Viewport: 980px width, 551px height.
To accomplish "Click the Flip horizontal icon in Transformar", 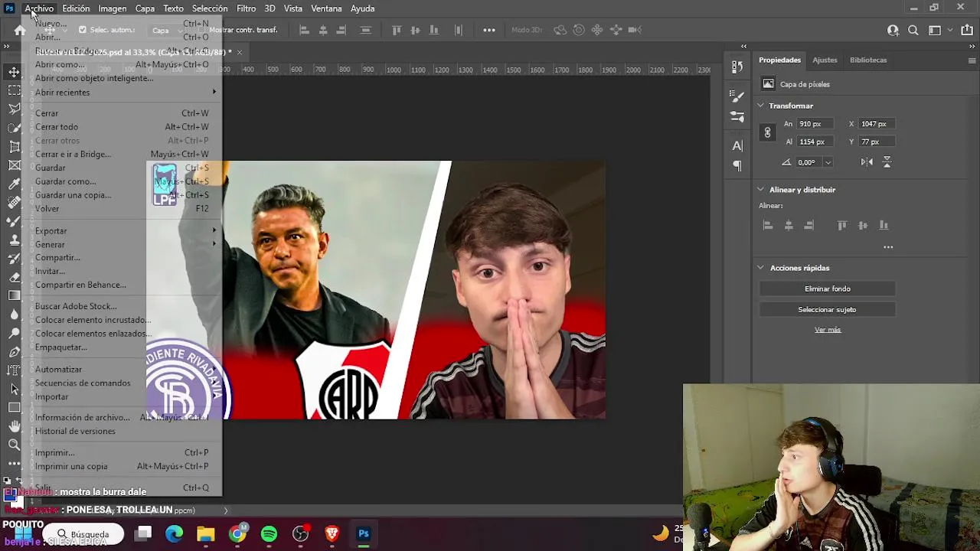I will click(867, 162).
